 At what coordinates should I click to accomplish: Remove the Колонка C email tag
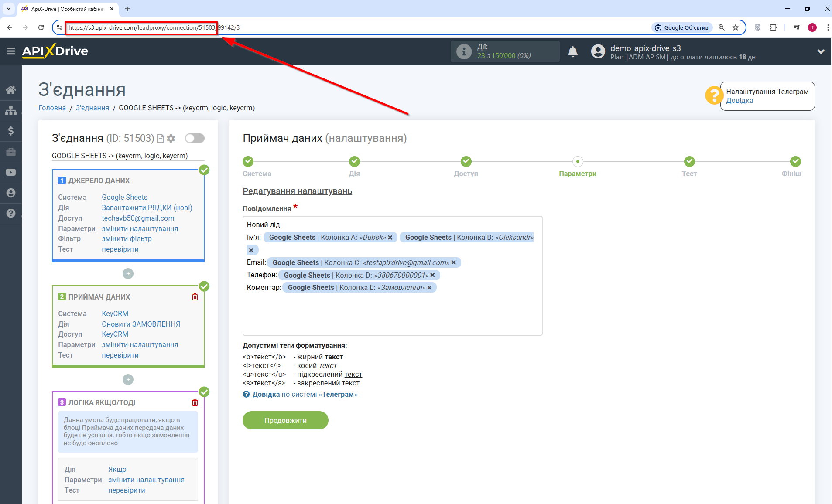(x=454, y=262)
